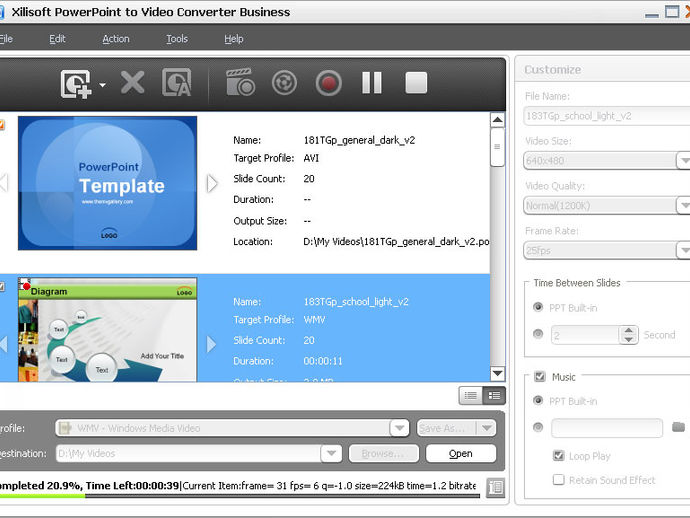The image size is (690, 518).
Task: Click the File Name input field
Action: [x=607, y=116]
